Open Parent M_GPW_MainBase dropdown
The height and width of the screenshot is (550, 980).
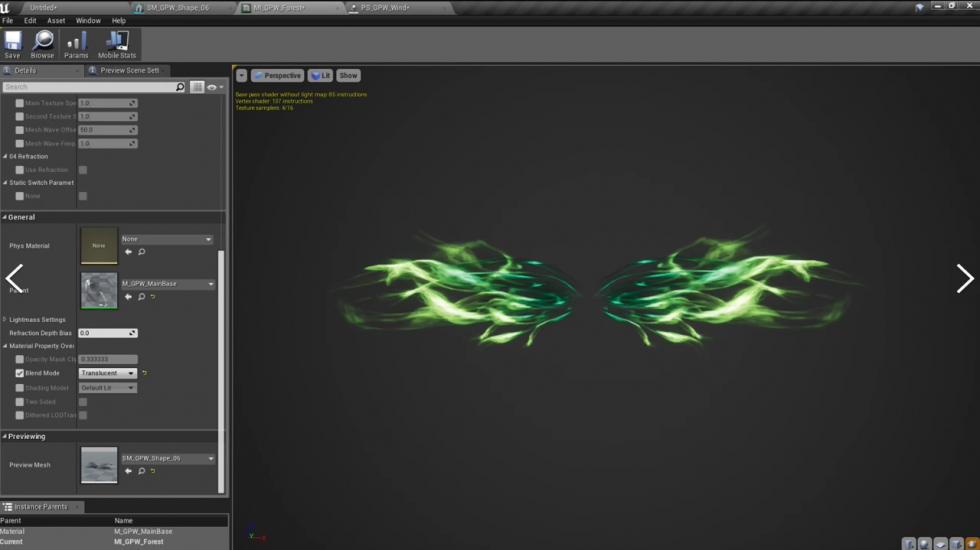pyautogui.click(x=168, y=284)
